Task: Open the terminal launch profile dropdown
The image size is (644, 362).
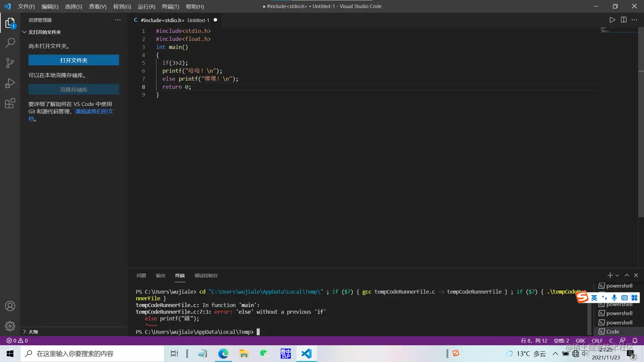Action: point(617,276)
